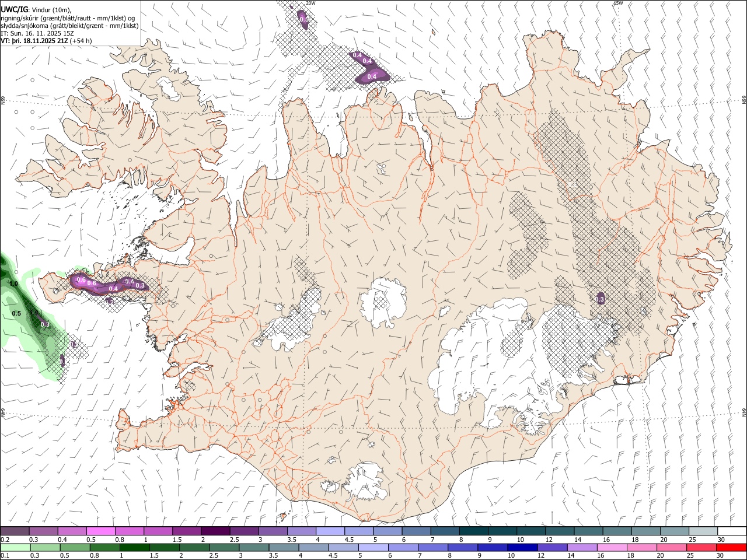This screenshot has height=560, width=747.
Task: Select the 3 swatch in lower rain scale
Action: (254, 547)
